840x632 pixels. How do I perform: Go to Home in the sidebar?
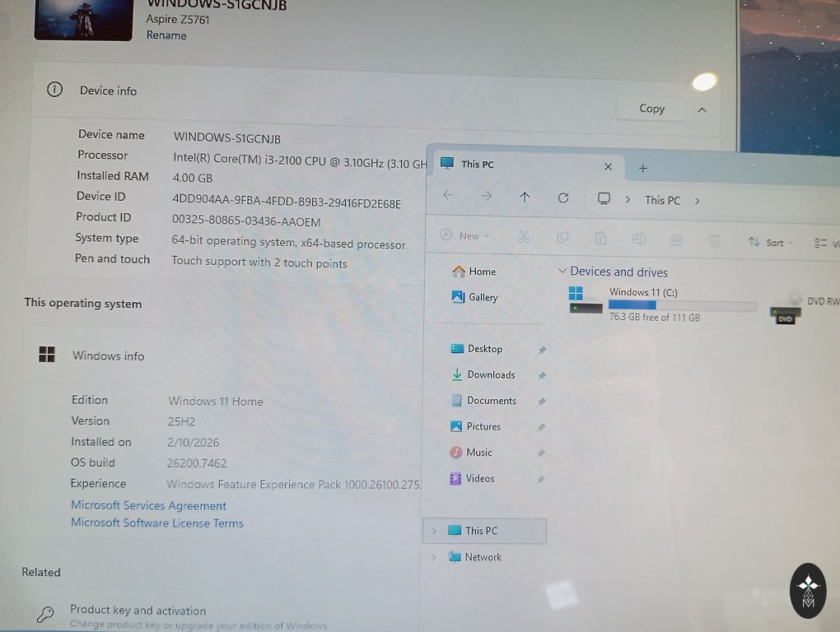[x=482, y=272]
